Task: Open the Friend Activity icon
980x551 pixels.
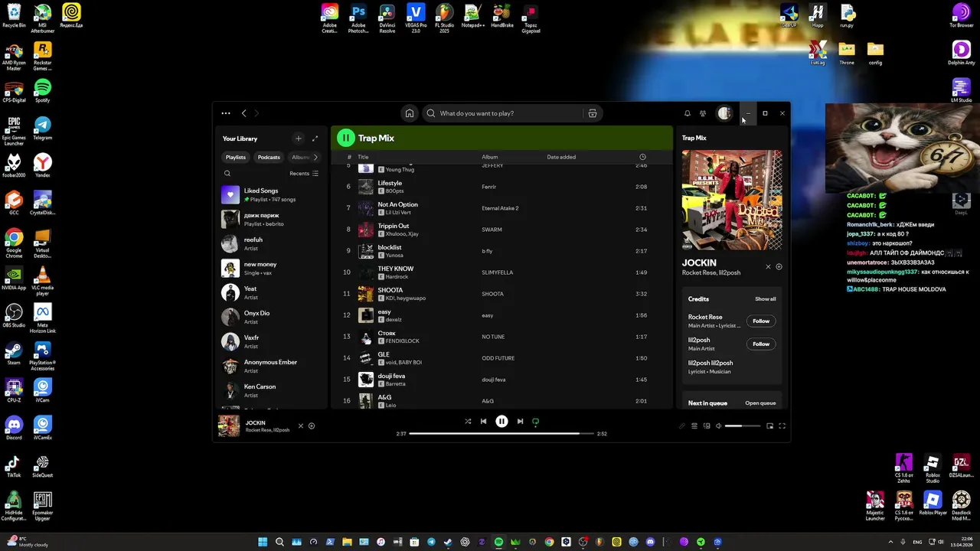Action: coord(703,113)
